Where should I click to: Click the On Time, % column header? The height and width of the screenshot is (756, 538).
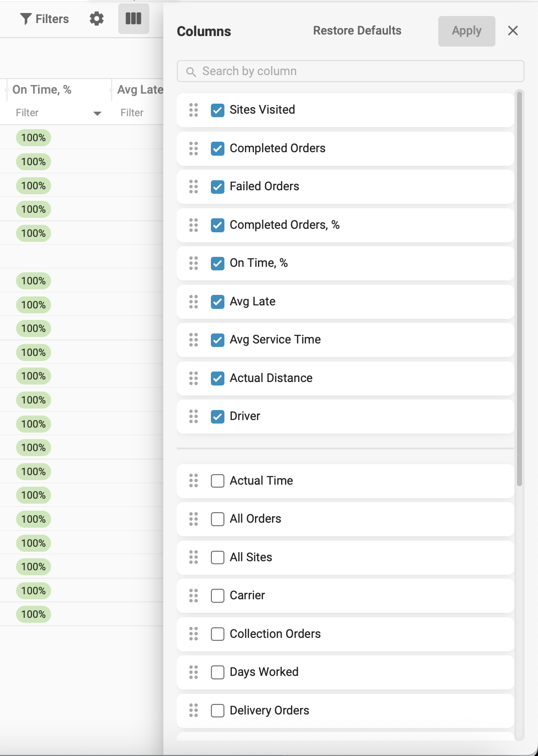tap(42, 90)
